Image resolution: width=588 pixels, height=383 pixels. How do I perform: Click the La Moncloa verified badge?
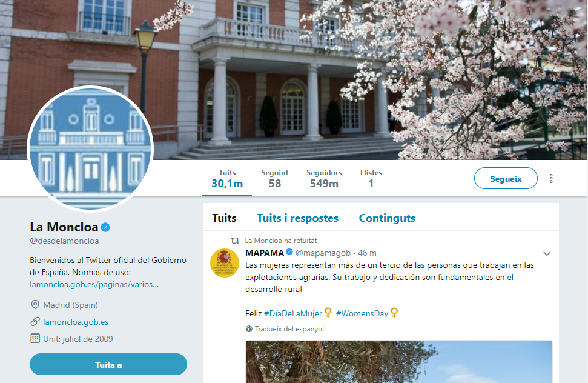105,227
